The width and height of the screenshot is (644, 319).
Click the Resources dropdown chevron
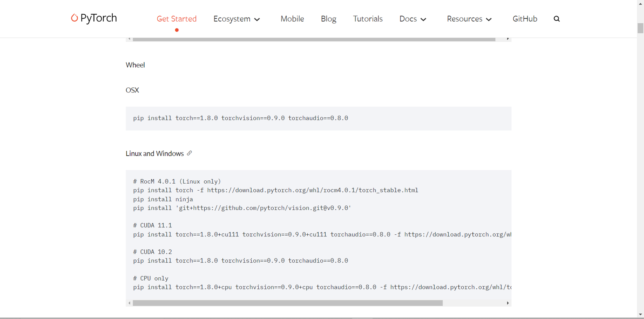pyautogui.click(x=489, y=20)
